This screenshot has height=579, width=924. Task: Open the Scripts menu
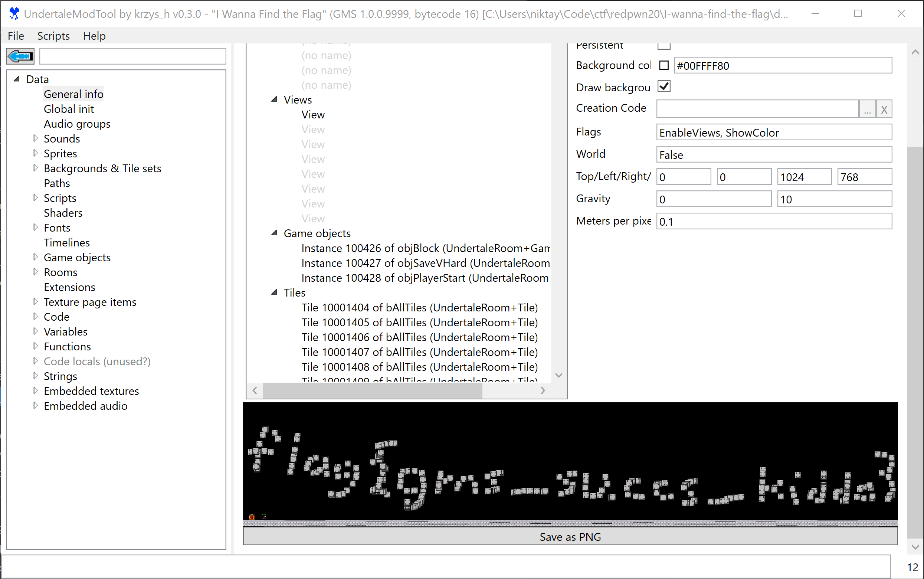(53, 36)
